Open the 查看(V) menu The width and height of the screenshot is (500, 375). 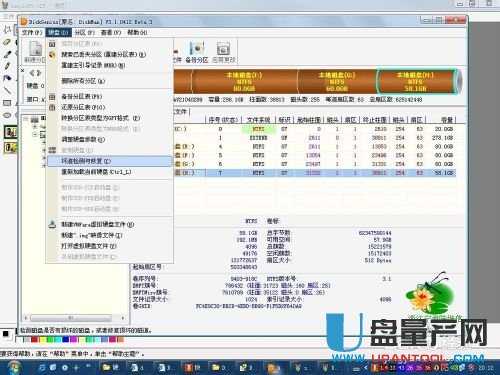[x=111, y=32]
